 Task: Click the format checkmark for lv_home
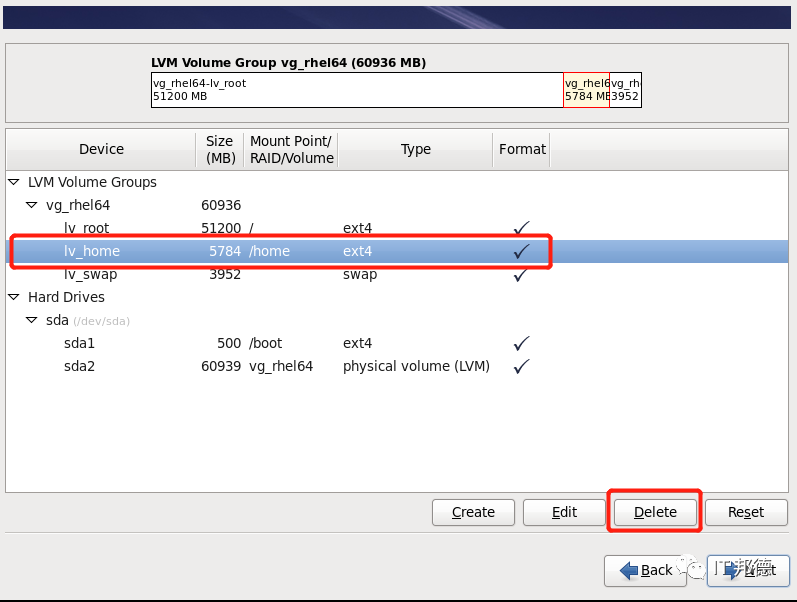(x=522, y=251)
